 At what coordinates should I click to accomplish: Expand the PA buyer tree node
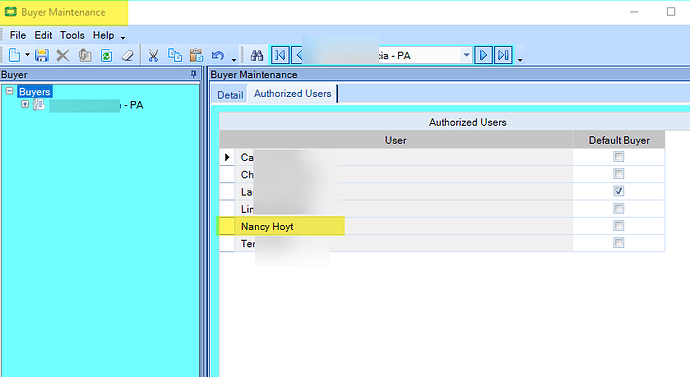click(25, 104)
